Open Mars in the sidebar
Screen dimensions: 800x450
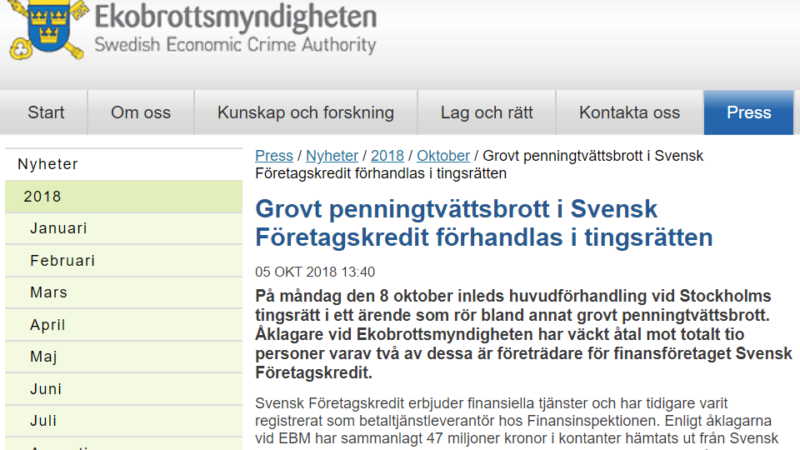pyautogui.click(x=123, y=292)
